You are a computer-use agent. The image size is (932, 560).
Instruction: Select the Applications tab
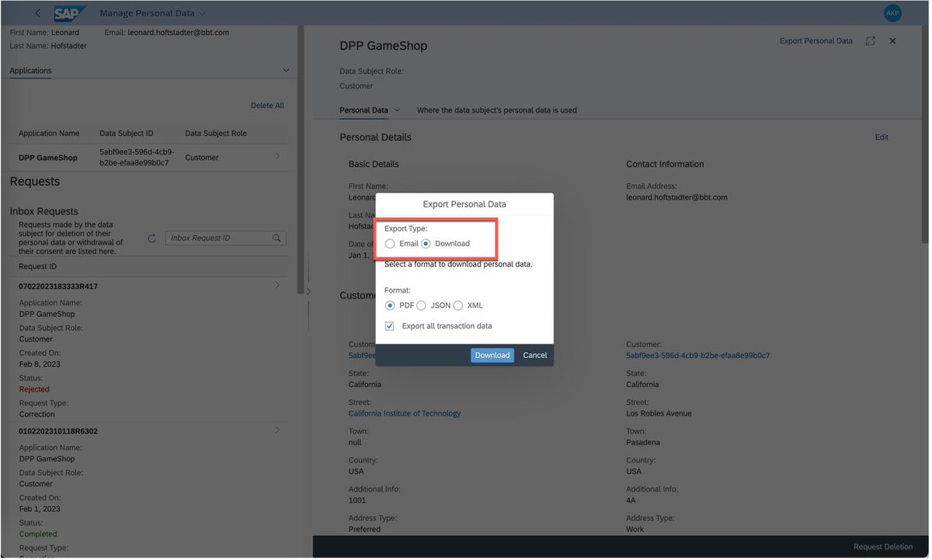pos(30,71)
